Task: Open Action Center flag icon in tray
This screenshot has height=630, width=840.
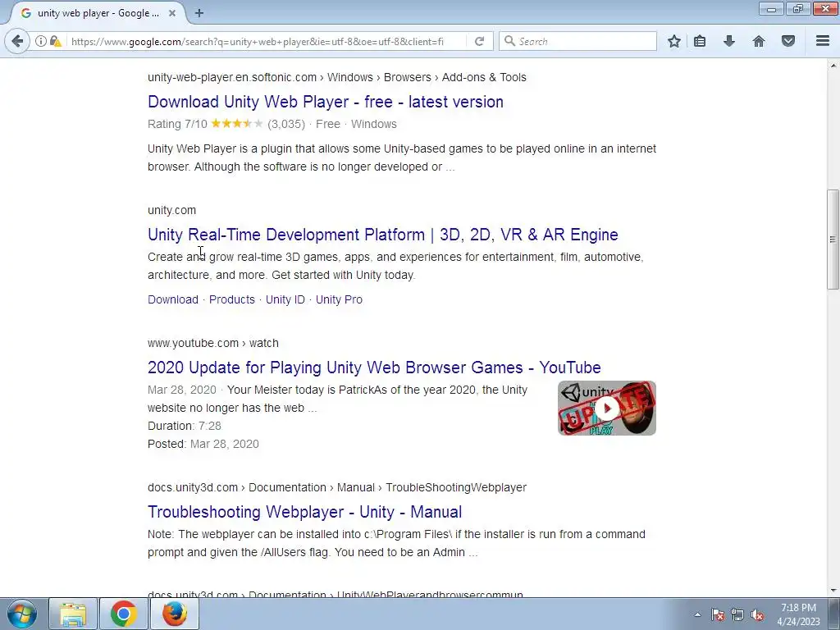Action: pos(718,614)
